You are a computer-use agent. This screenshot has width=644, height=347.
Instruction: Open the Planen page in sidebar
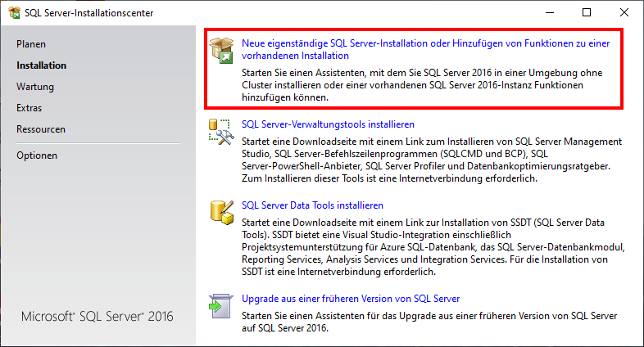point(31,44)
